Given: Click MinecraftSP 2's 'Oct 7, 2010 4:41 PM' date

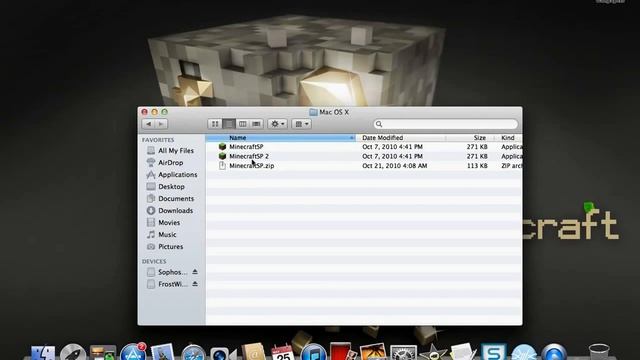Looking at the screenshot, I should [x=392, y=156].
